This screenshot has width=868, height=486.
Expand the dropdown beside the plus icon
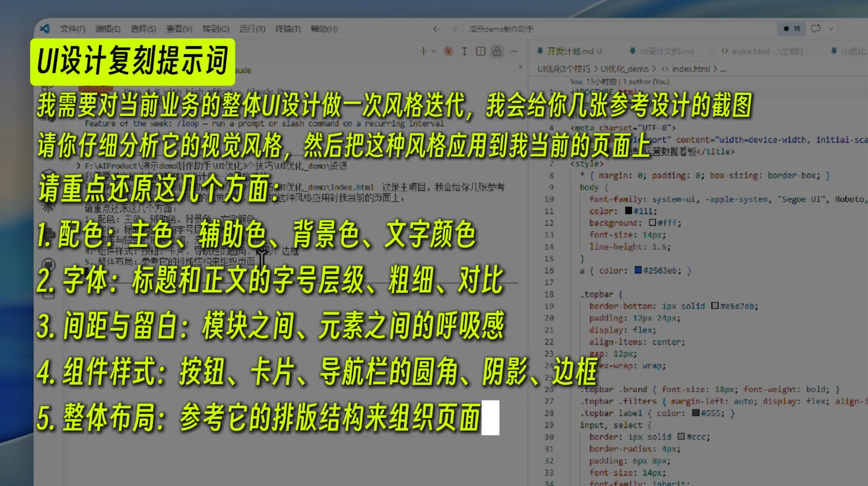click(434, 51)
